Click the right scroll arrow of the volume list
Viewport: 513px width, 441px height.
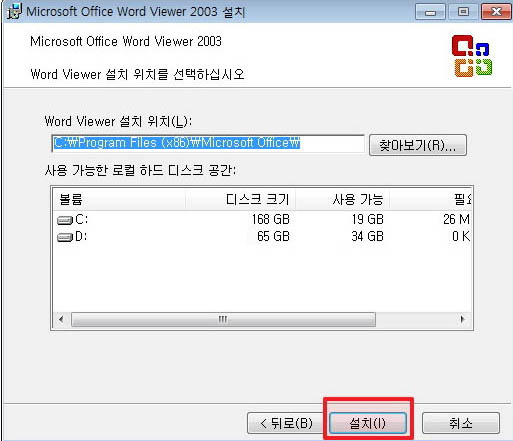[462, 319]
